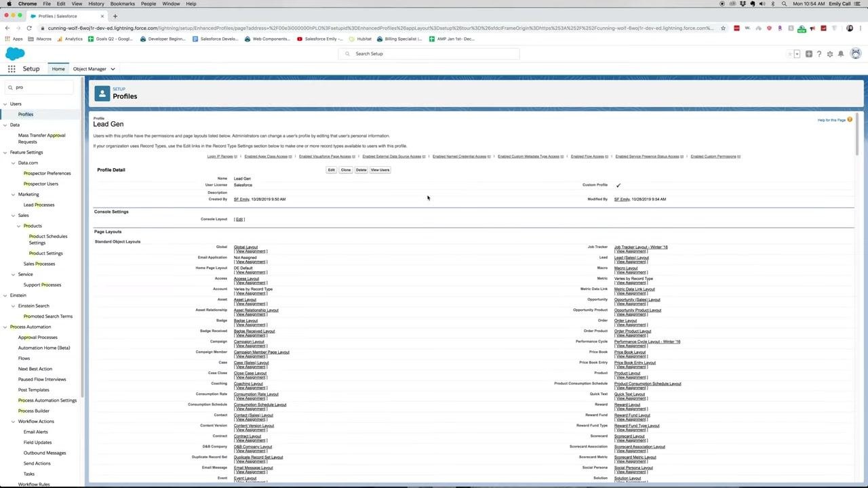This screenshot has width=868, height=488.
Task: Open the Login IP Ranges link
Action: [220, 157]
